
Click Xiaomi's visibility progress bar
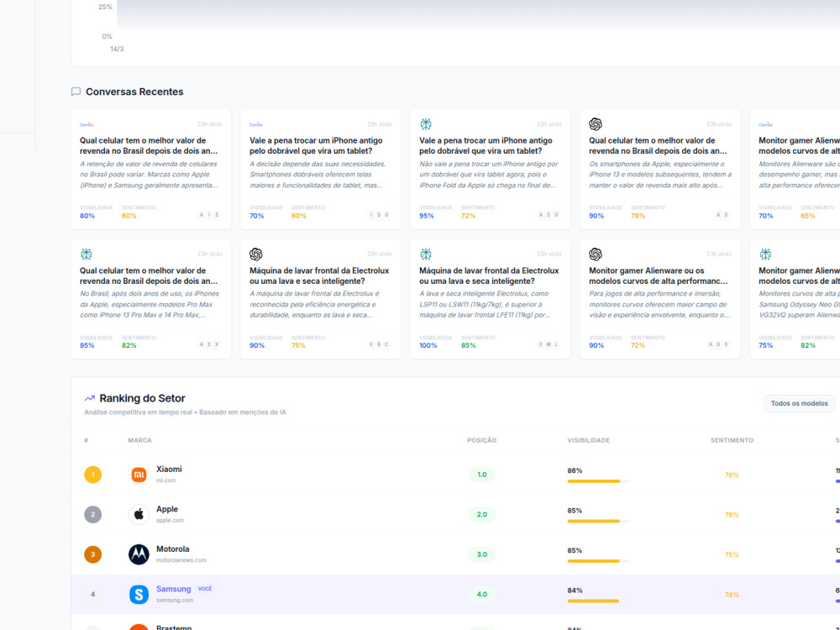pyautogui.click(x=598, y=481)
